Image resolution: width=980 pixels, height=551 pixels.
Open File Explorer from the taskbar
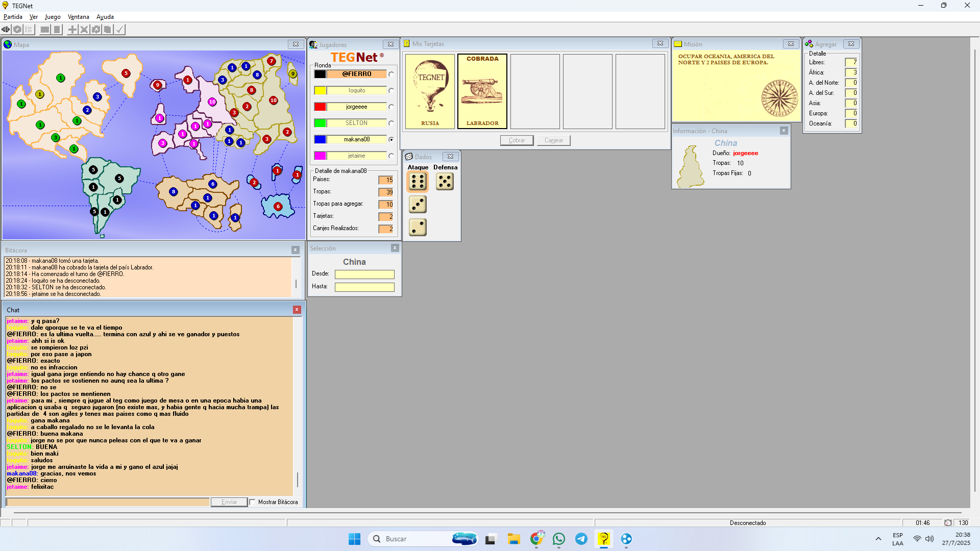[x=513, y=539]
